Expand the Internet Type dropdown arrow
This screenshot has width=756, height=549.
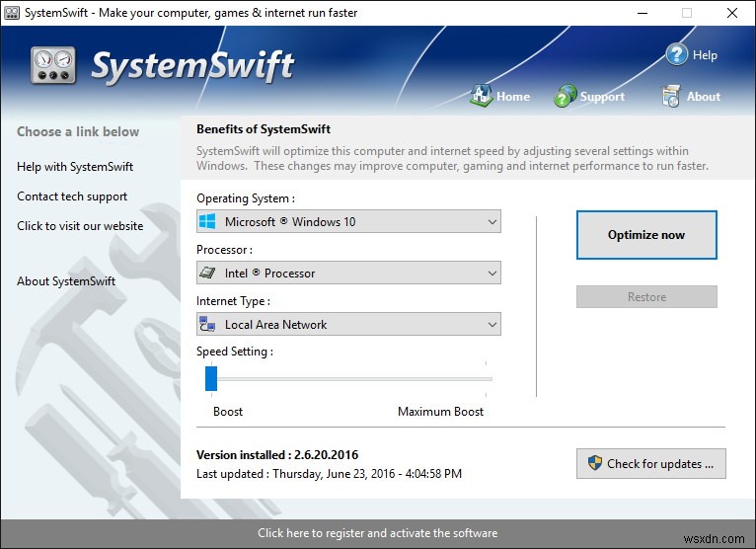coord(491,324)
